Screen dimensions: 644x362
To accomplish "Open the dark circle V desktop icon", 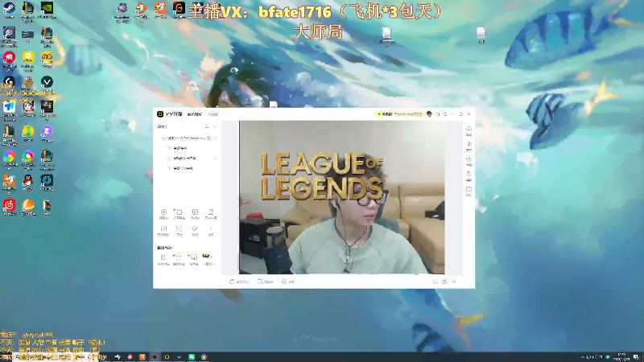I will (47, 83).
